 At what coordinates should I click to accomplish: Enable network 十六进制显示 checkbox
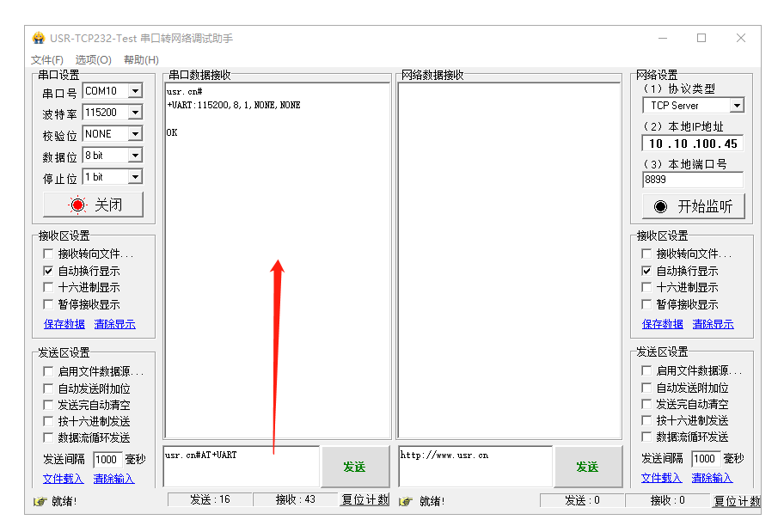click(x=646, y=288)
